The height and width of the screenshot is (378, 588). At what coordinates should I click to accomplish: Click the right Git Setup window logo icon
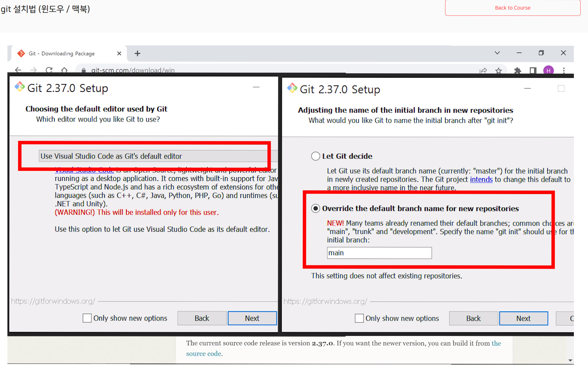coord(292,88)
